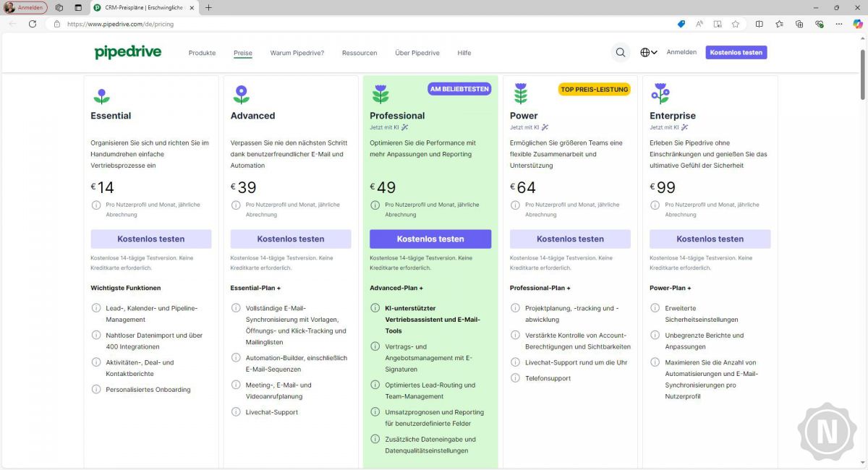View site information icon in address bar

(56, 24)
